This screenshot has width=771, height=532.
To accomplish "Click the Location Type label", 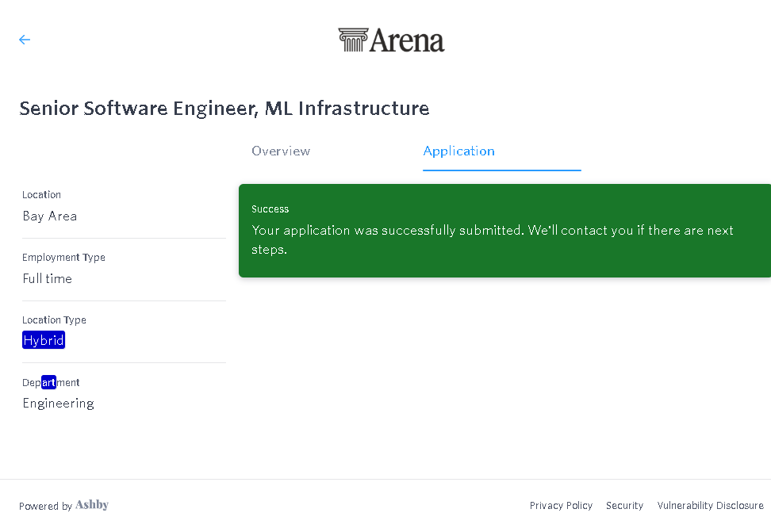I will pyautogui.click(x=54, y=320).
